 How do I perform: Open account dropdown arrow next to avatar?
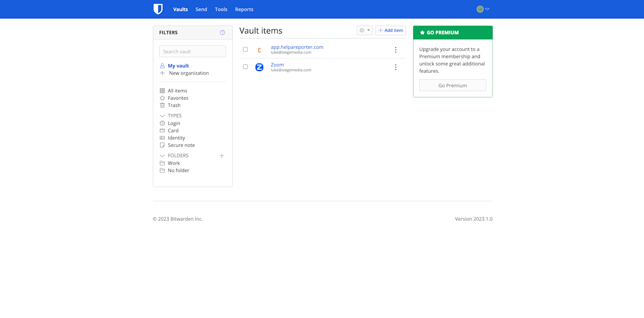tap(487, 9)
